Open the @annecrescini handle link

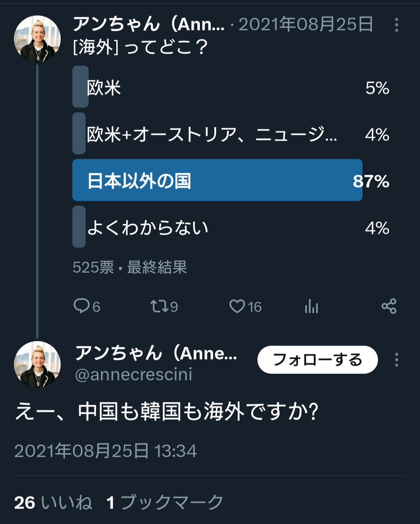pyautogui.click(x=133, y=375)
